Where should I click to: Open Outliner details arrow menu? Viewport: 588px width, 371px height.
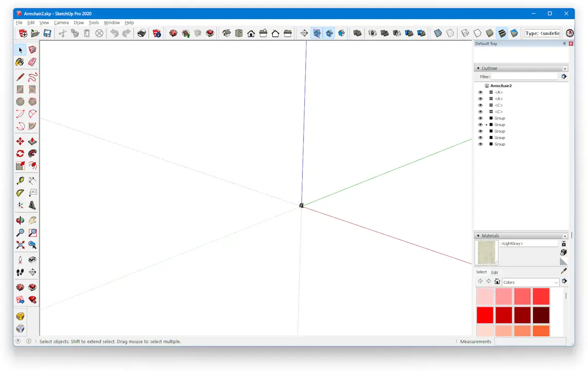point(564,77)
